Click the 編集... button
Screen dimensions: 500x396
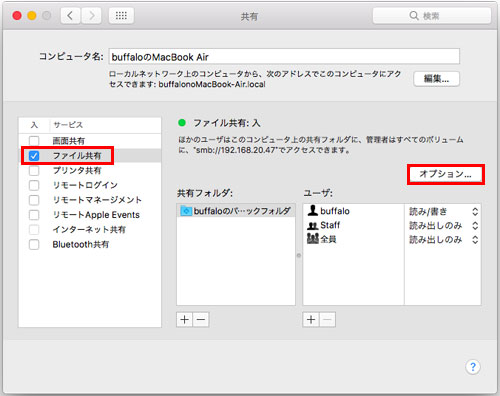[x=436, y=79]
